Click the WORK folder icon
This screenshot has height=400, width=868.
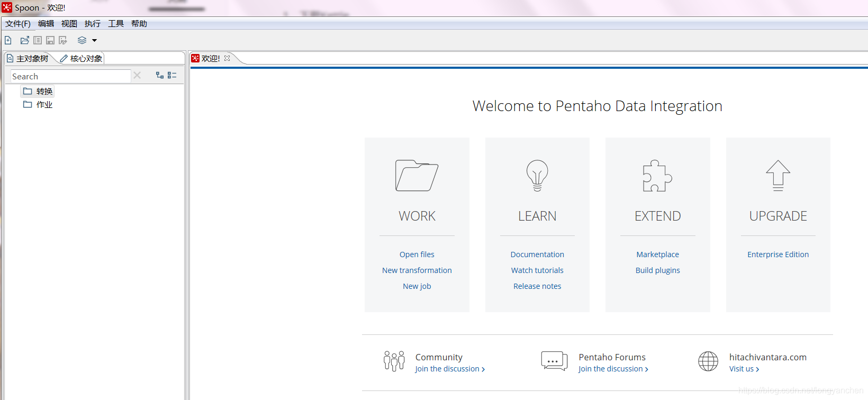pos(417,175)
